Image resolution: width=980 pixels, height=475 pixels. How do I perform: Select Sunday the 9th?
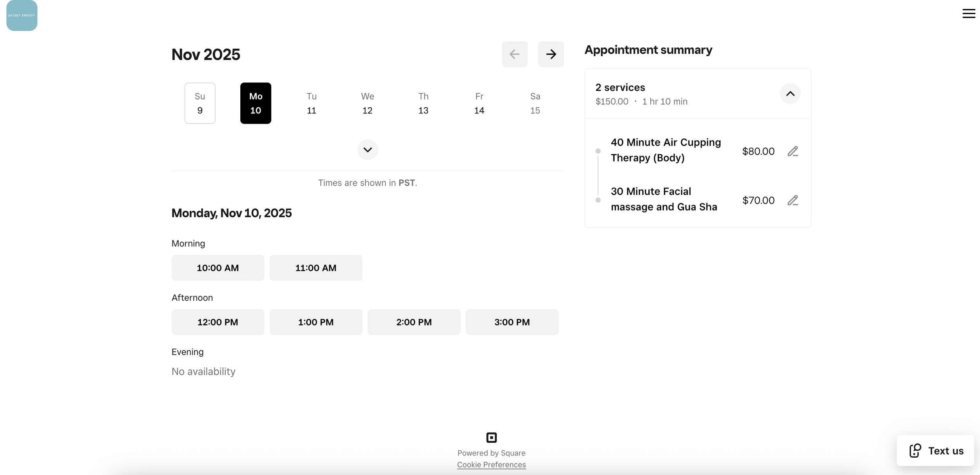coord(200,103)
